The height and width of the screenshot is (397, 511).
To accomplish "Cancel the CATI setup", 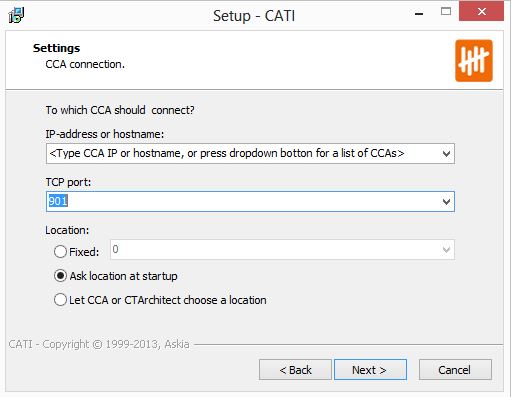I will tap(455, 370).
